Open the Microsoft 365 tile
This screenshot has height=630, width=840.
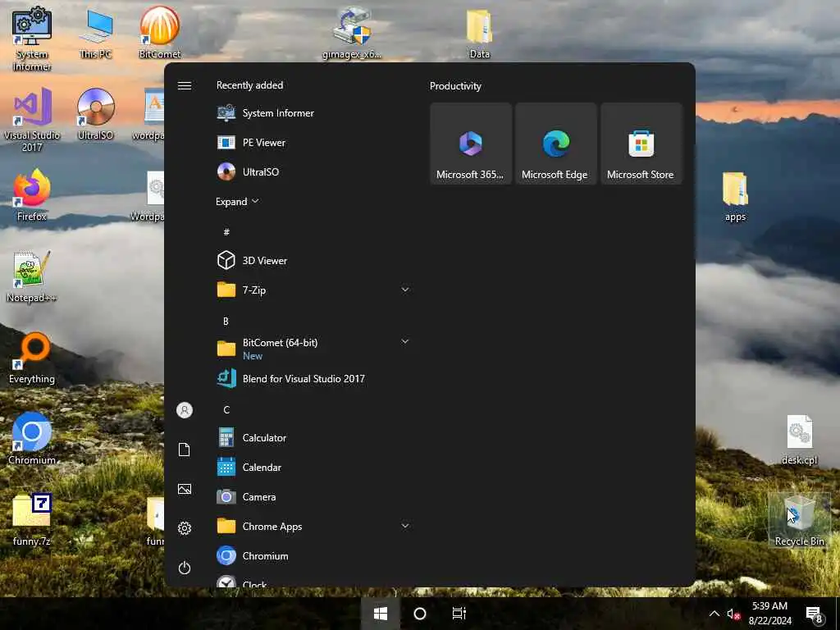470,144
